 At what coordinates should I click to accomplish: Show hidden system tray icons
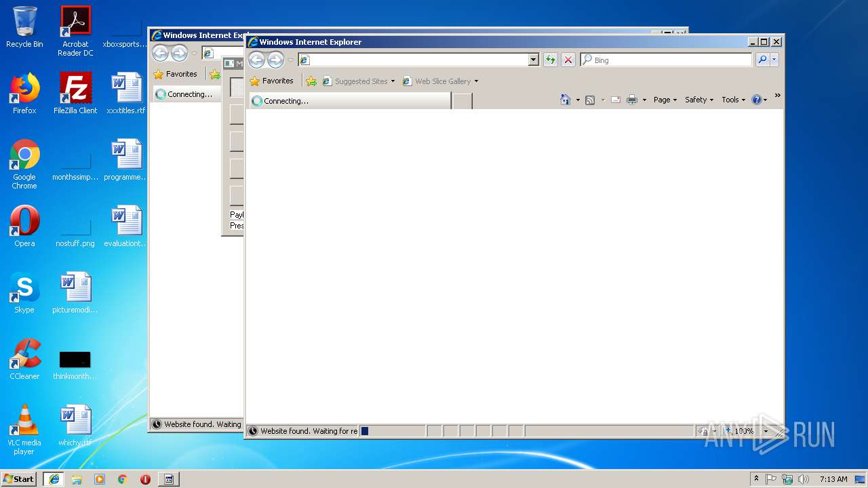[x=757, y=479]
